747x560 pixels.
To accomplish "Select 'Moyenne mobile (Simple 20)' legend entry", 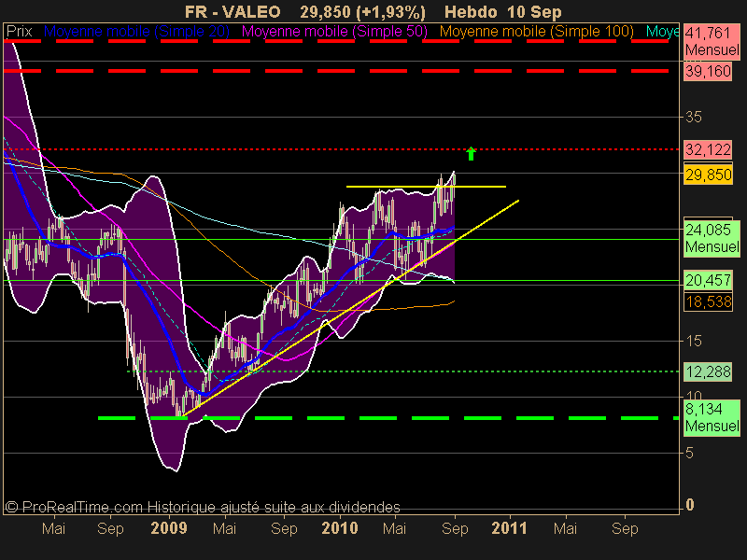I will [x=136, y=32].
